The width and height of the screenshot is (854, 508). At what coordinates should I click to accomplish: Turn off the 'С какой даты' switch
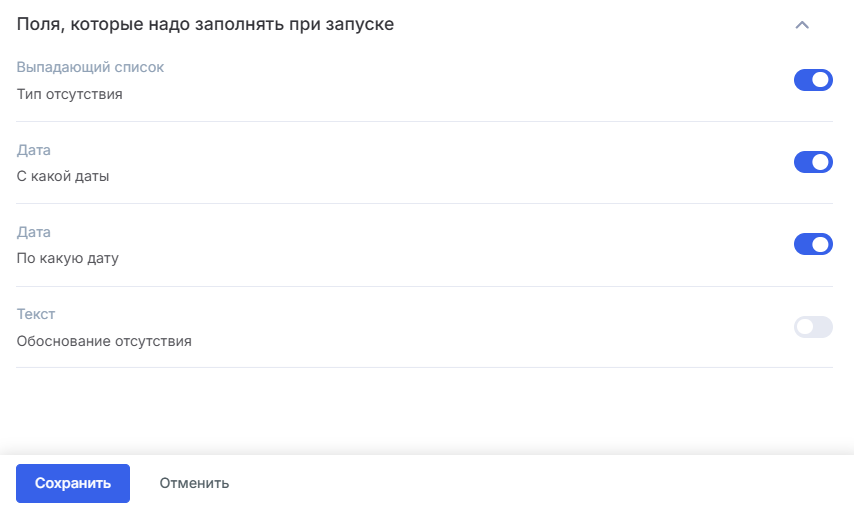pyautogui.click(x=813, y=162)
